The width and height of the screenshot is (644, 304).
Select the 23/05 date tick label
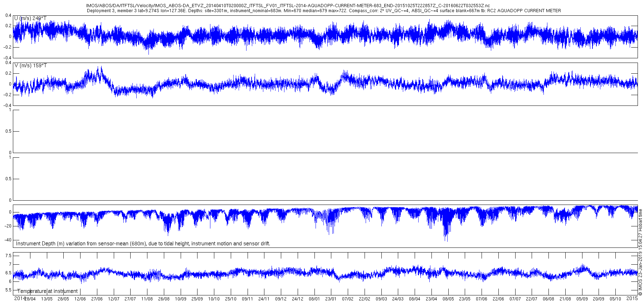point(465,299)
